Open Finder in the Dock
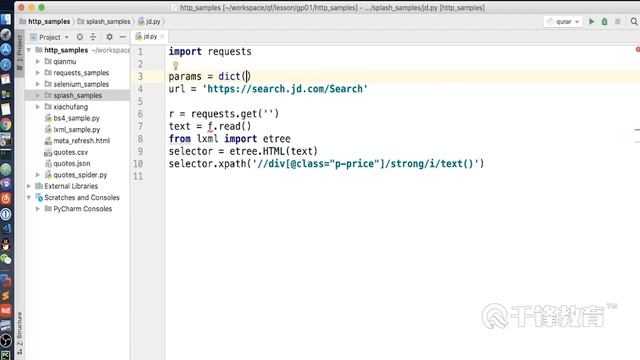The width and height of the screenshot is (640, 360). (6, 19)
